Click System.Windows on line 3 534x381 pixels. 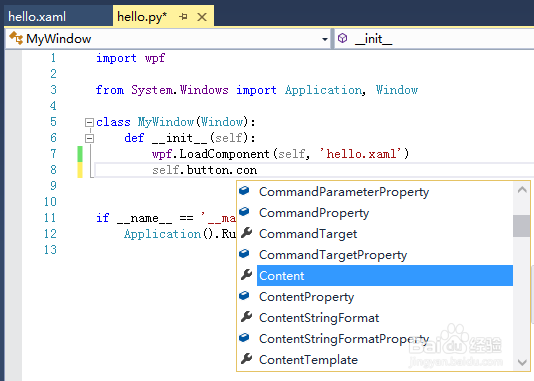click(x=180, y=90)
